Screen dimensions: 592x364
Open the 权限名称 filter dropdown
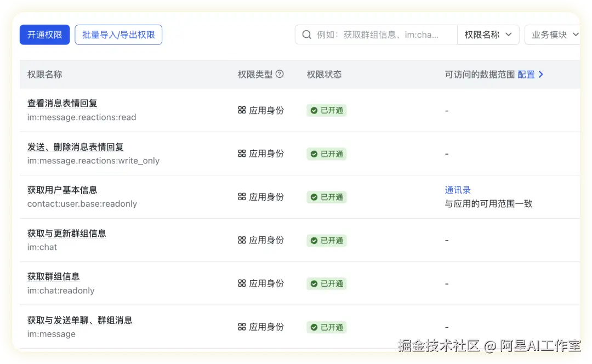(x=488, y=35)
